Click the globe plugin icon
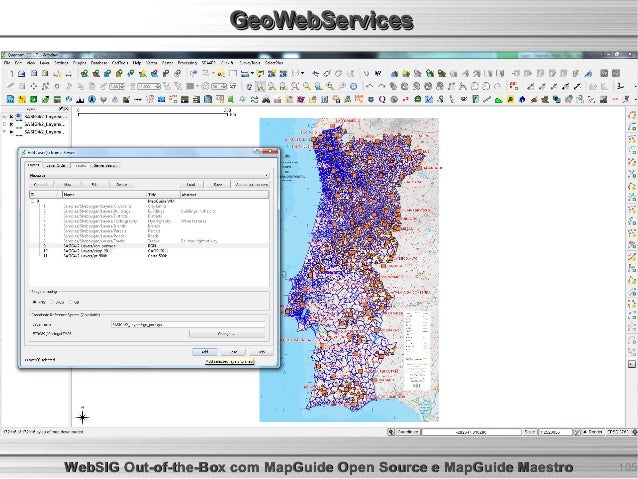Viewport: 638px width, 479px height. click(x=69, y=99)
